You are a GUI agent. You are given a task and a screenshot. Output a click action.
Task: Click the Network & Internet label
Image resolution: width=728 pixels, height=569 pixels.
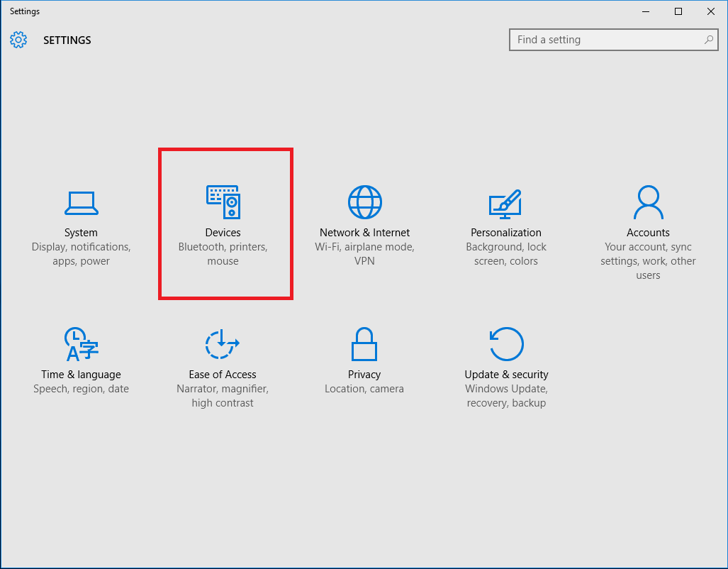point(364,233)
